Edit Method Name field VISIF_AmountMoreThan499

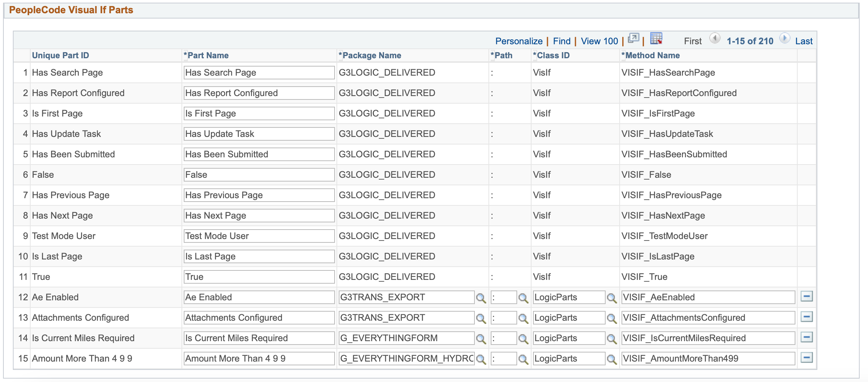click(708, 359)
